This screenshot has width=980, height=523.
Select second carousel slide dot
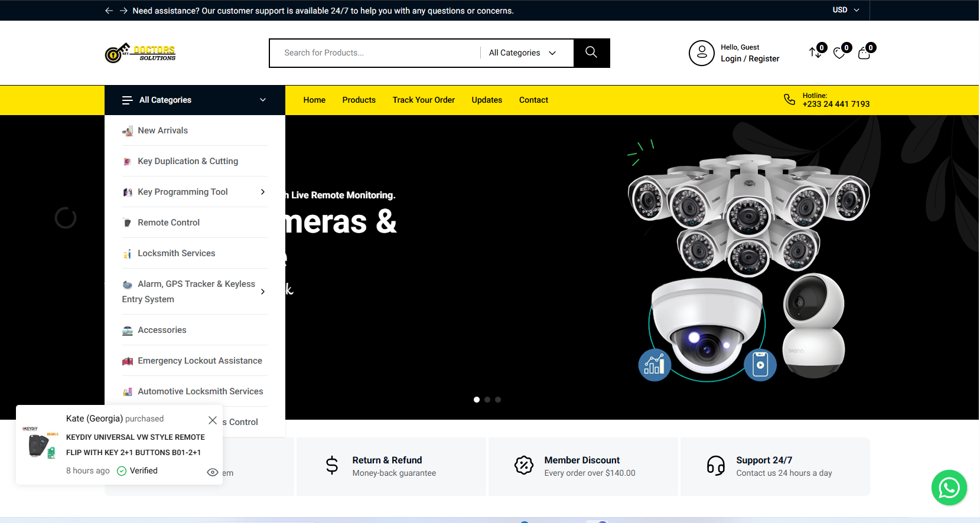pyautogui.click(x=487, y=400)
